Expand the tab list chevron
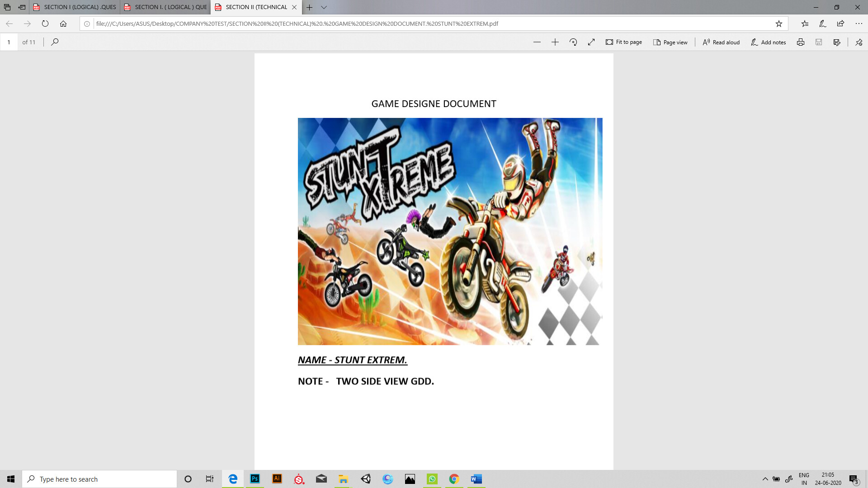 pos(324,7)
